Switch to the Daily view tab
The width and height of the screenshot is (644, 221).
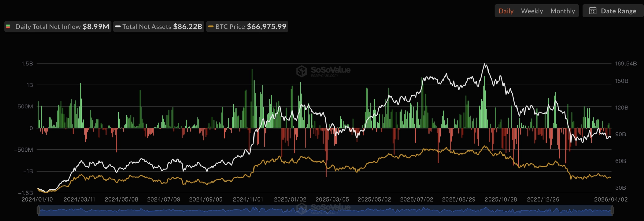pyautogui.click(x=506, y=11)
